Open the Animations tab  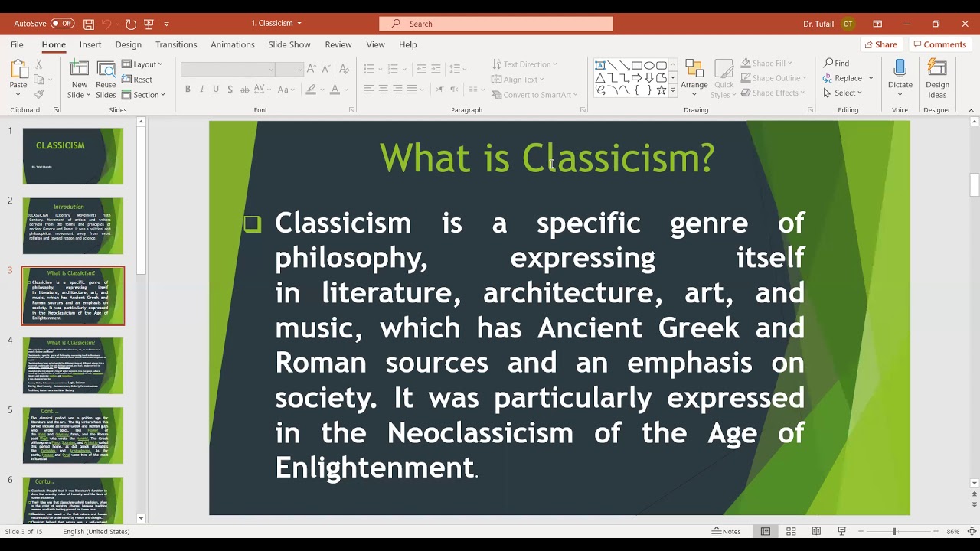(233, 44)
